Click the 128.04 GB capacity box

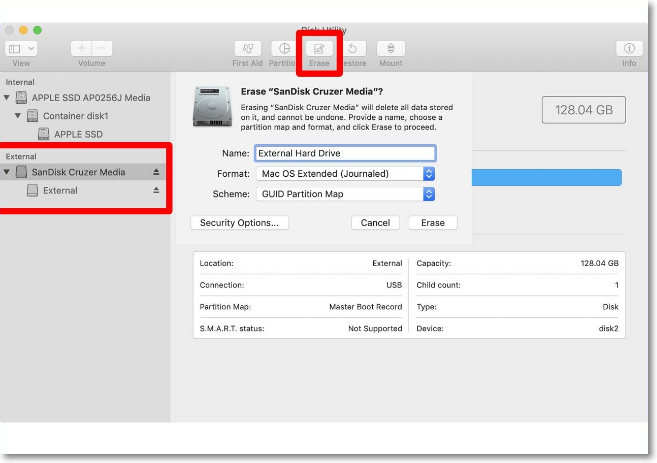point(584,110)
